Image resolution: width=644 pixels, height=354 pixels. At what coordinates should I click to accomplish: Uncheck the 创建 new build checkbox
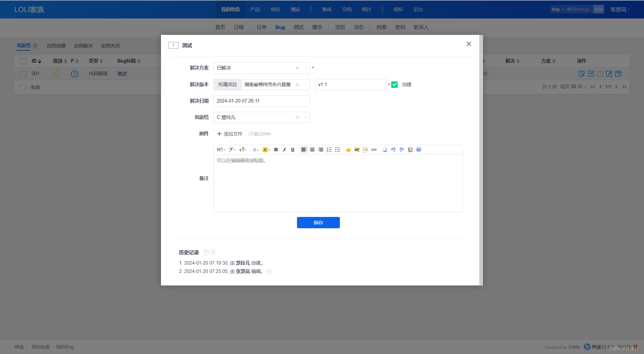coord(394,85)
